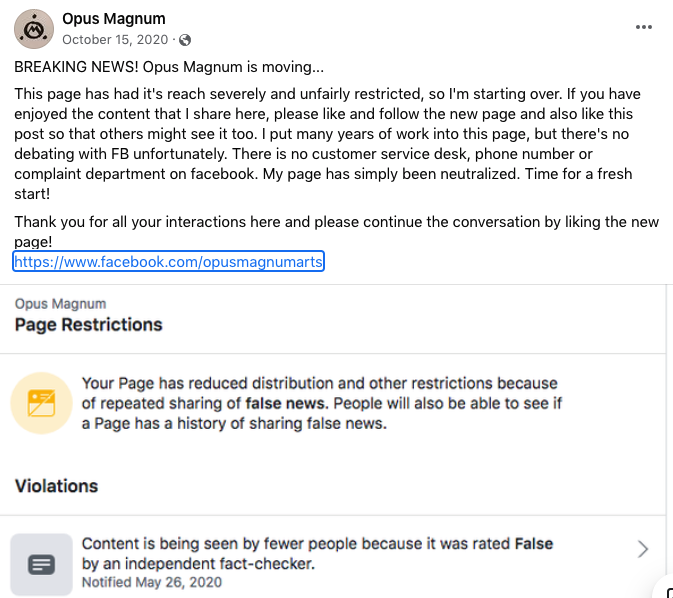Click the BREAKING NEWS headline line

coord(169,67)
